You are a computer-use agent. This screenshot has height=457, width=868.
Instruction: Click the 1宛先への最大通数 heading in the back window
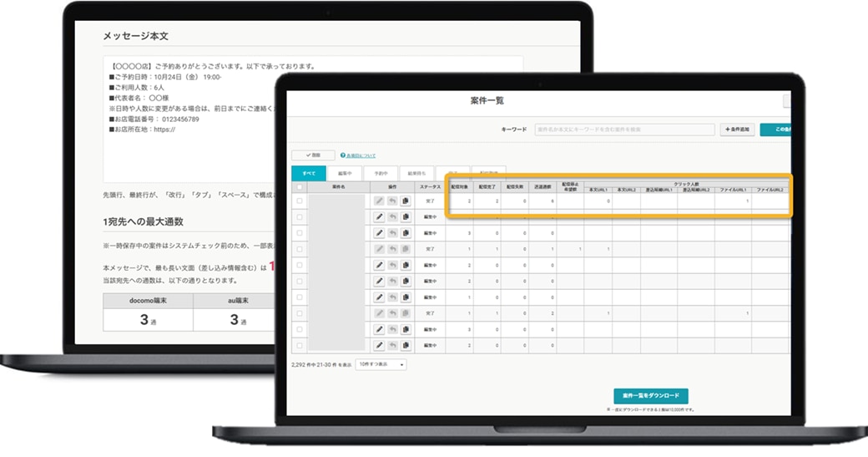(143, 221)
